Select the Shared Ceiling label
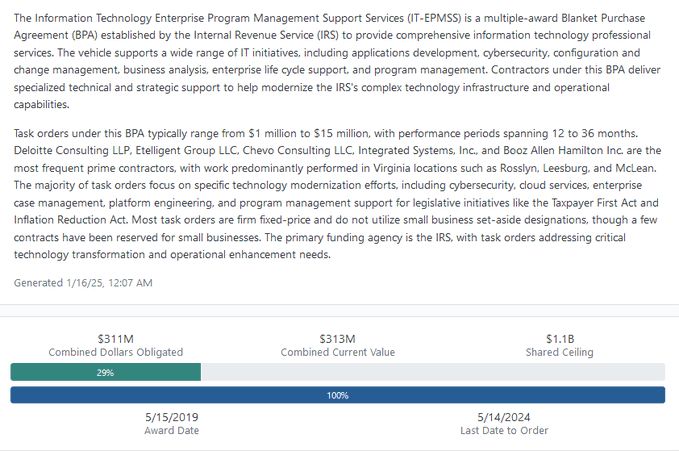Screen dimensions: 679x451 click(558, 353)
